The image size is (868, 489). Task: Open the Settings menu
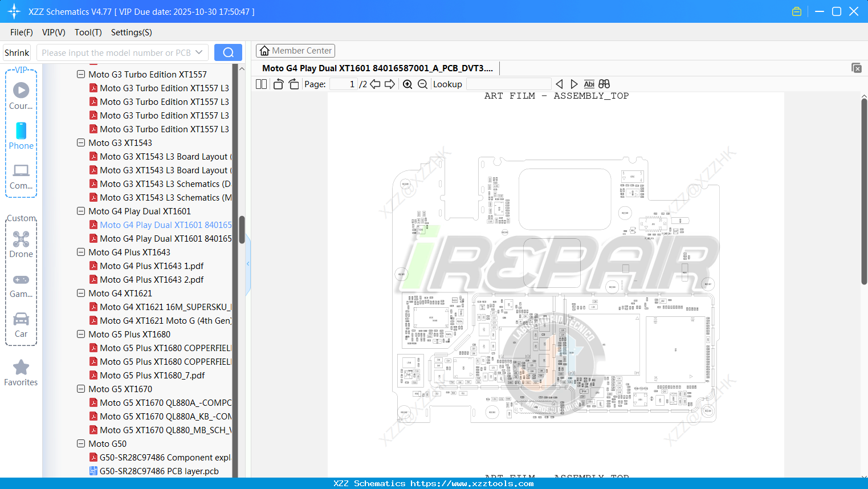pos(131,32)
